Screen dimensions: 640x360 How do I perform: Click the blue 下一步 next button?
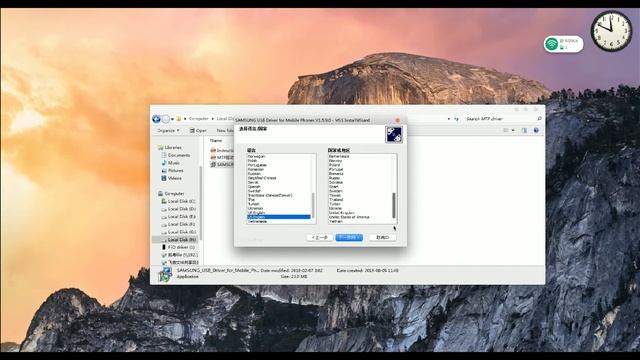[349, 238]
